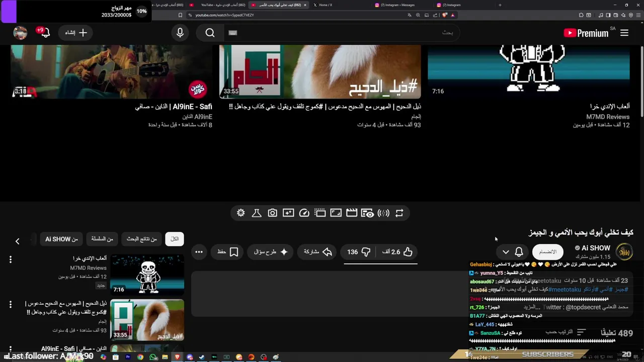Select the من نتائج البحث chip

[x=142, y=239]
